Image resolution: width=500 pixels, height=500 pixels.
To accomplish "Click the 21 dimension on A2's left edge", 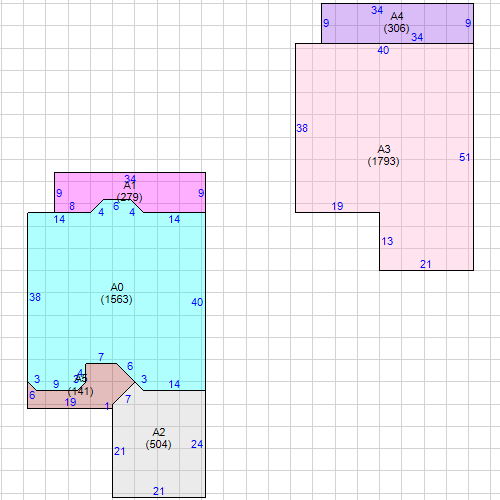I will [120, 451].
